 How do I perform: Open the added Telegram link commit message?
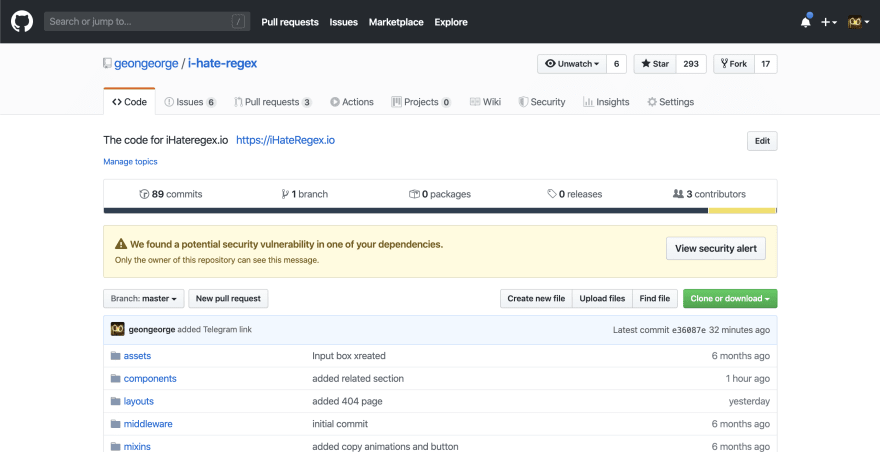pos(214,330)
